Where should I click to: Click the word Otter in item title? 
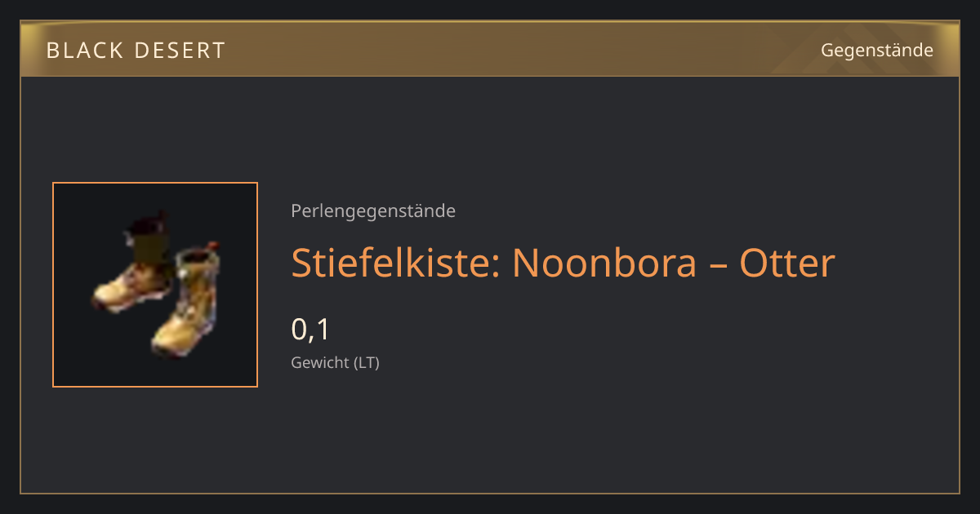click(x=787, y=263)
